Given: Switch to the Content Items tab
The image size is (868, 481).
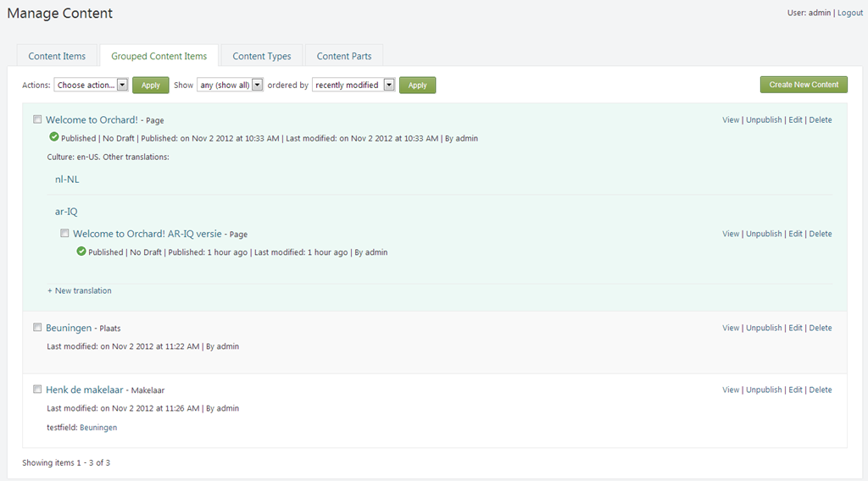Looking at the screenshot, I should click(57, 56).
